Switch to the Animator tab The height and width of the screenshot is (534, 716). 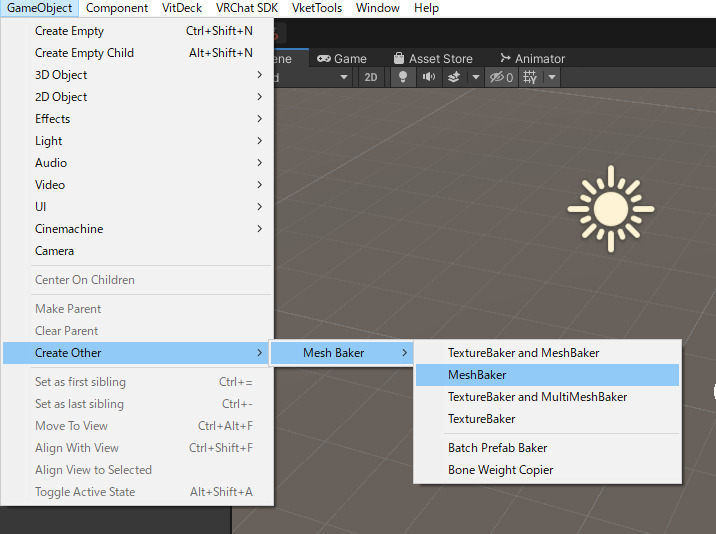[539, 58]
